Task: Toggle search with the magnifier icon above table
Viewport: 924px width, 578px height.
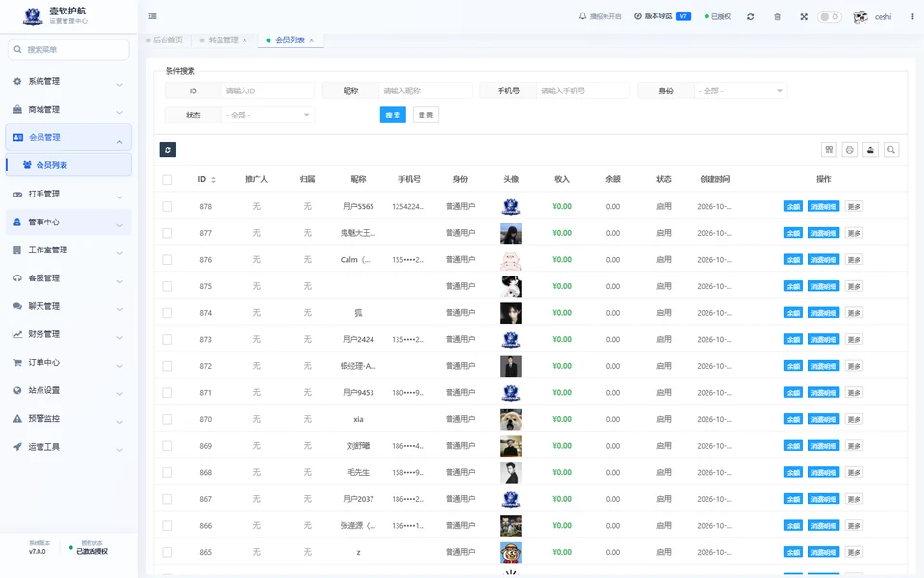Action: [891, 150]
